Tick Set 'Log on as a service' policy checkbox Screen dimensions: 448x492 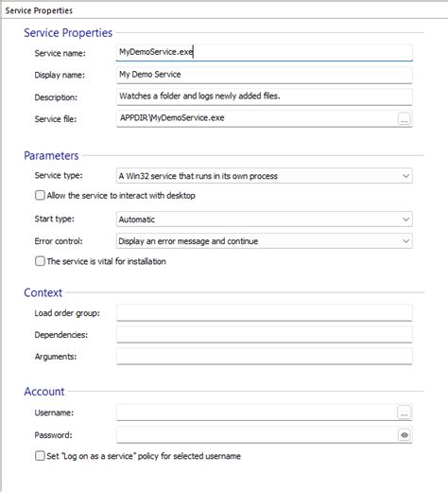[40, 456]
